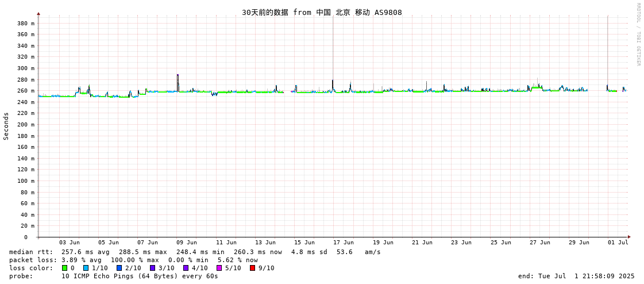Click the magenta 5/10 loss swatch
The height and width of the screenshot is (284, 644).
coord(219,268)
